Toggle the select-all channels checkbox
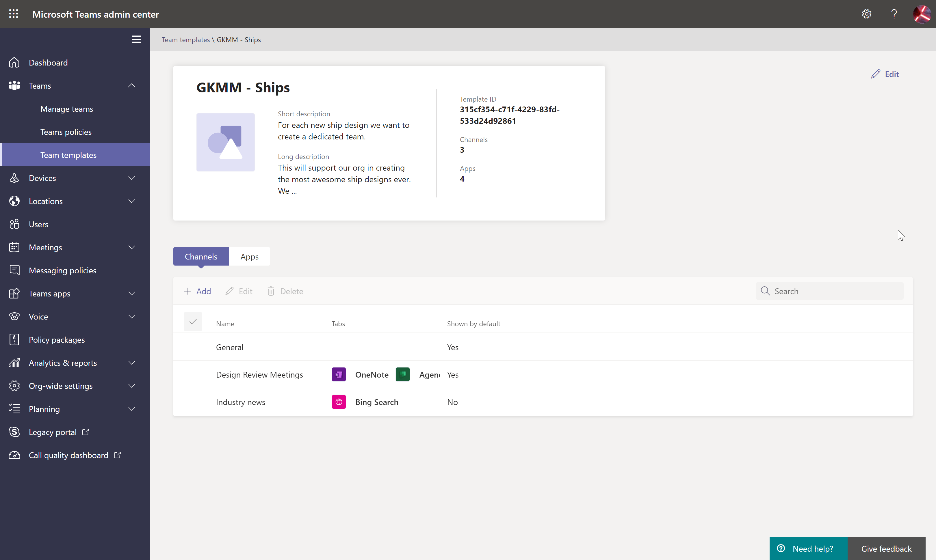The width and height of the screenshot is (936, 560). click(x=193, y=322)
